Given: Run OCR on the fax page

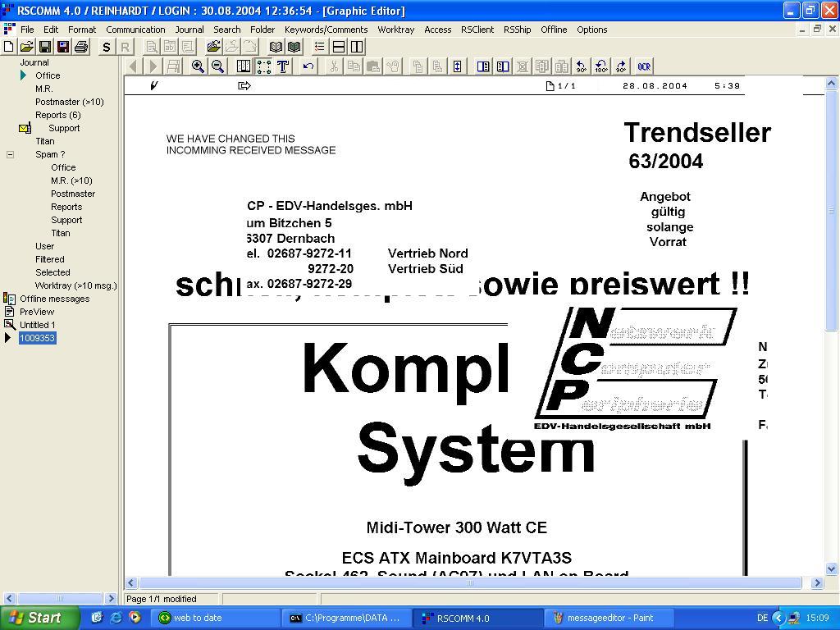Looking at the screenshot, I should pos(644,66).
